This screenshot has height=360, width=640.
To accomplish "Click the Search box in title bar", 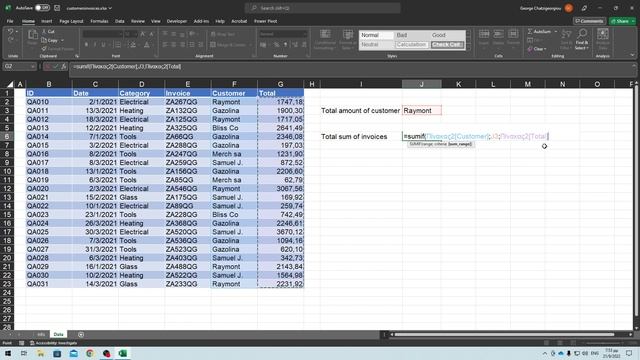I will [x=322, y=8].
